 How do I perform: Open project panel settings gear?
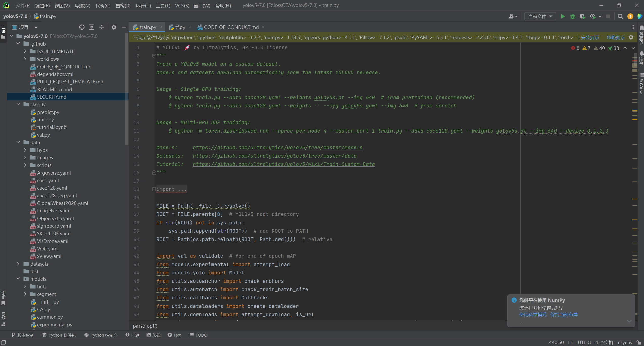tap(114, 27)
